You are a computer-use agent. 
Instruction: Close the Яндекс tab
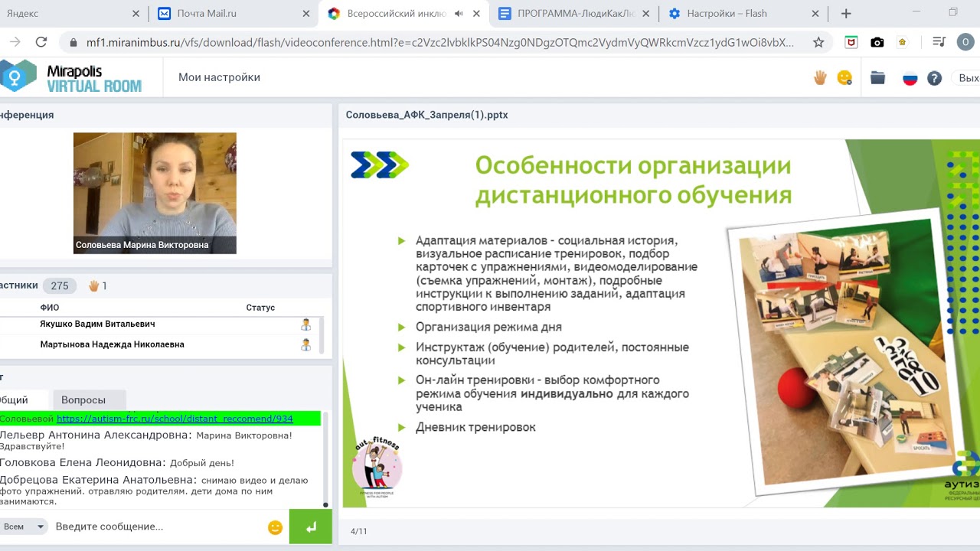tap(136, 13)
